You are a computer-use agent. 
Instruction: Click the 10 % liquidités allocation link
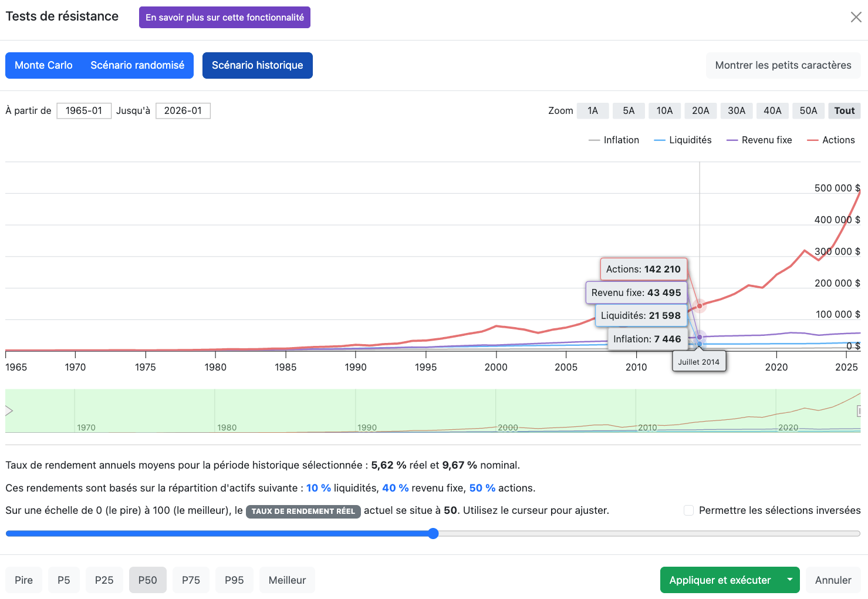click(x=319, y=488)
